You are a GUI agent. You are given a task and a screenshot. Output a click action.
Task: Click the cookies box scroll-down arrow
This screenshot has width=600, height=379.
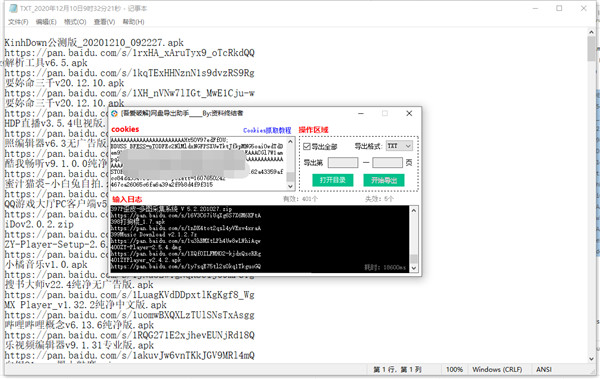290,186
